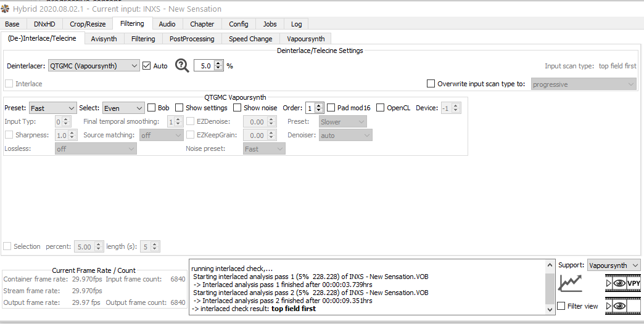Viewport: 644px width, 324px height.
Task: Click the VPY Vapoursynth preview filmstrip icon
Action: 623,283
